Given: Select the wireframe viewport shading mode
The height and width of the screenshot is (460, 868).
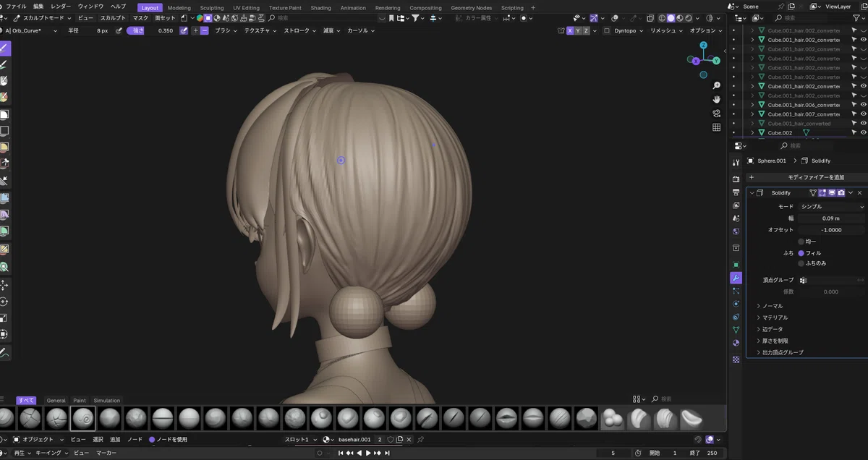Looking at the screenshot, I should point(661,18).
